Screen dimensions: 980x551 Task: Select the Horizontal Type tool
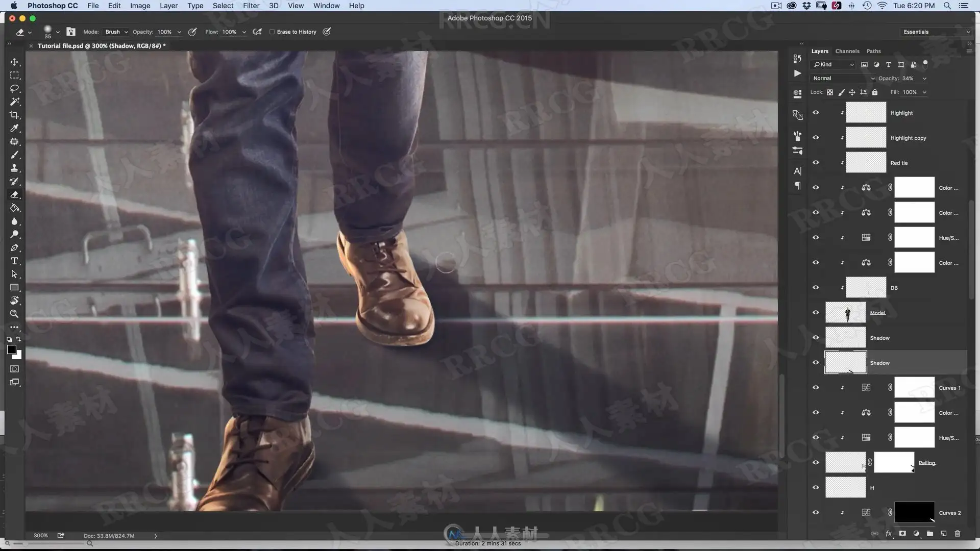(14, 261)
